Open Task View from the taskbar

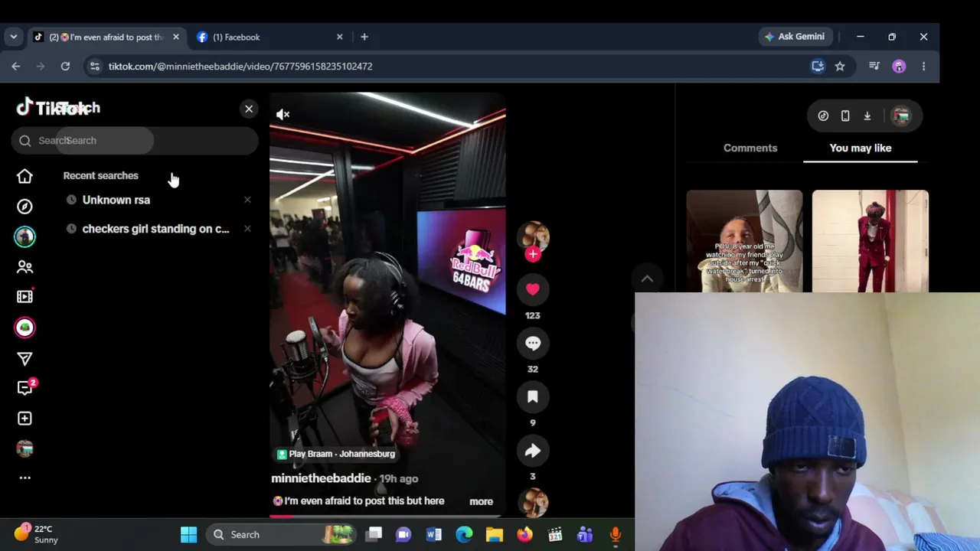374,534
